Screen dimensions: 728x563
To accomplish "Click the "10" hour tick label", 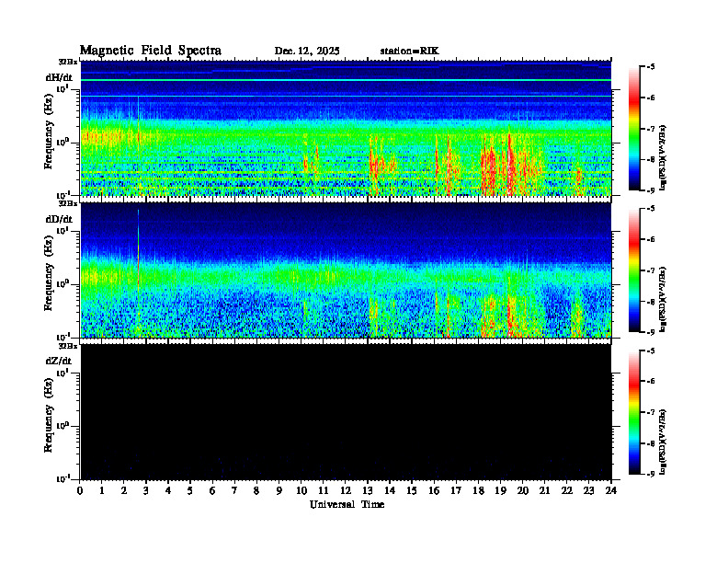I will point(301,491).
